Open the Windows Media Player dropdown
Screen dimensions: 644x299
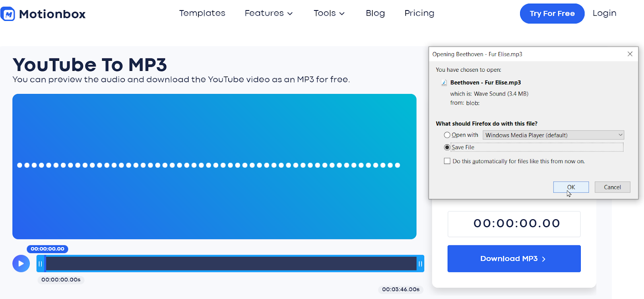tap(553, 135)
